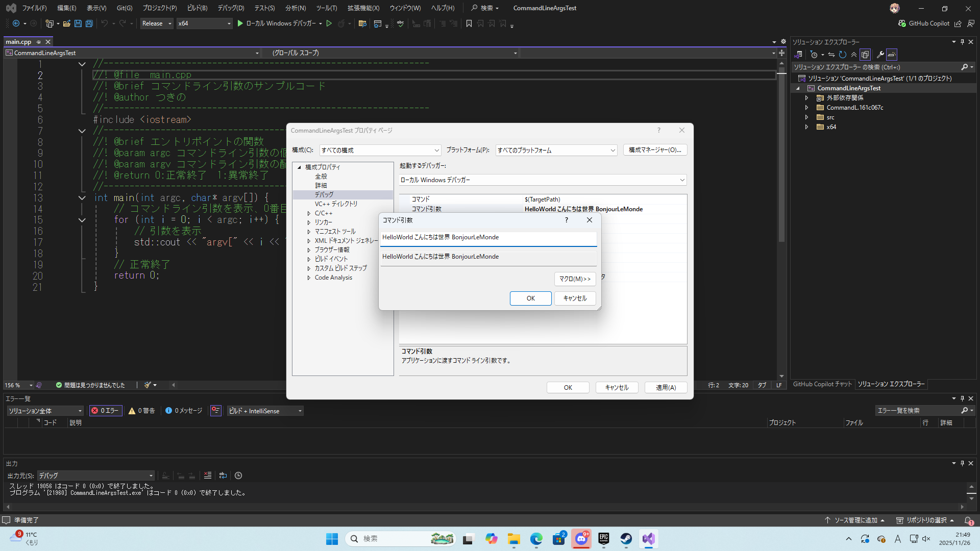Toggle word wrap icon in output panel
The width and height of the screenshot is (980, 551).
[223, 475]
